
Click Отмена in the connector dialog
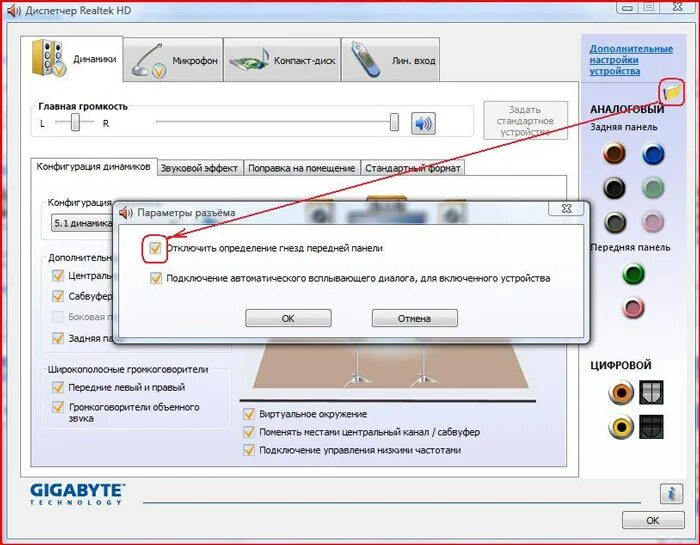click(x=415, y=318)
